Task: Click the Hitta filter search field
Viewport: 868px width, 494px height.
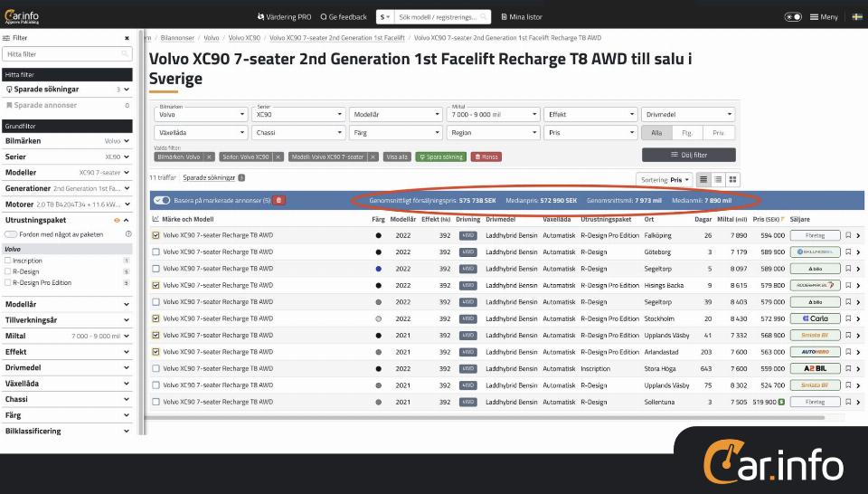Action: click(x=67, y=54)
